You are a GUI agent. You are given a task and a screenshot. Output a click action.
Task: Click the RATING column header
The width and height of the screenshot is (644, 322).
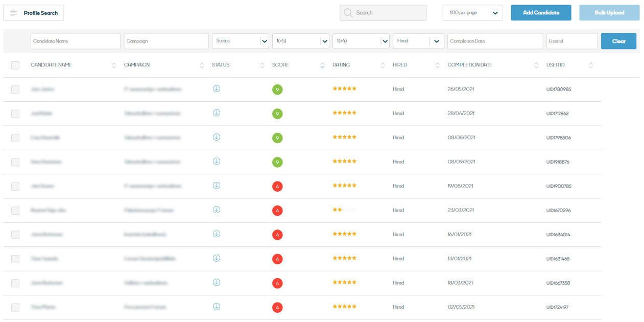click(x=341, y=65)
